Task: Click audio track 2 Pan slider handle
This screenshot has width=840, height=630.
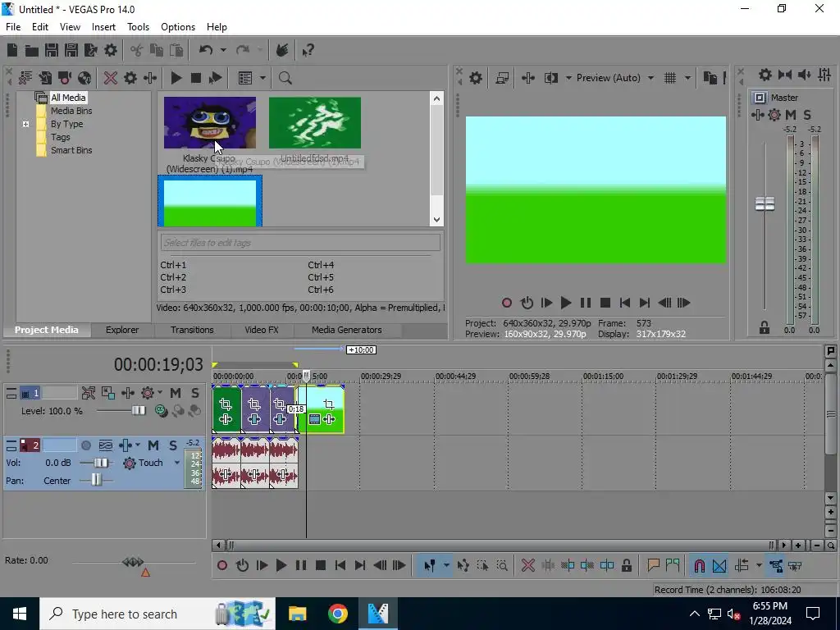Action: pyautogui.click(x=96, y=480)
